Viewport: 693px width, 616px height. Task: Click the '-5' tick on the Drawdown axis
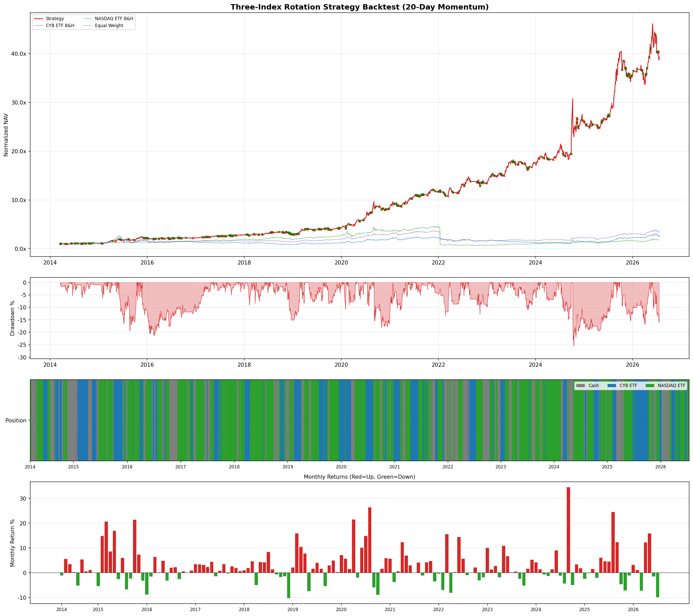pyautogui.click(x=23, y=295)
